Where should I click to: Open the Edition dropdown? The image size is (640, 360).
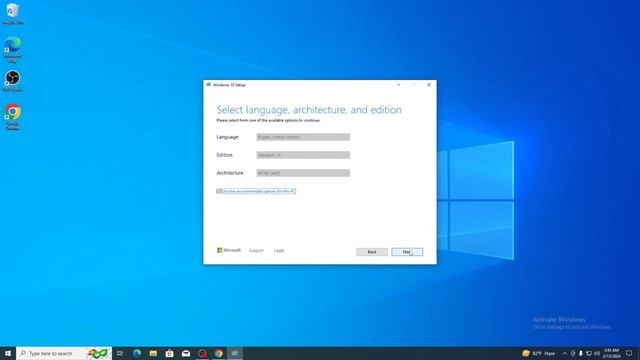point(303,155)
